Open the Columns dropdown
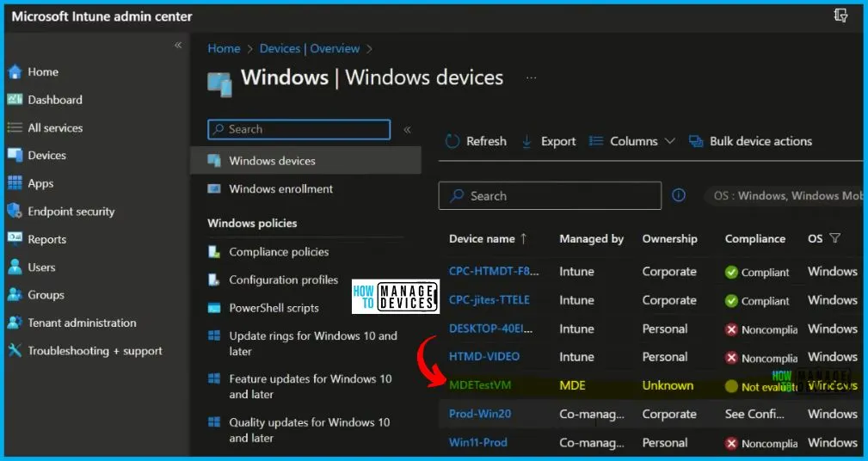The image size is (868, 461). (x=631, y=142)
